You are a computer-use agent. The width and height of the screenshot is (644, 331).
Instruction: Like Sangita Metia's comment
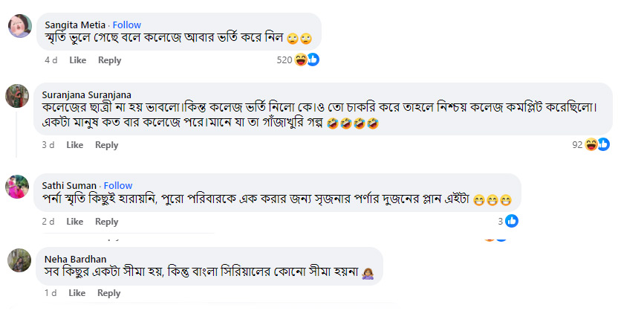point(78,60)
